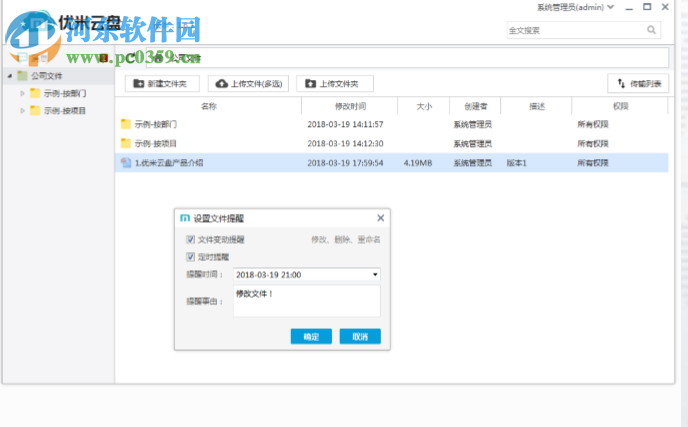Select the 示例-按部门 row name in file list
Image resolution: width=688 pixels, height=427 pixels.
(156, 125)
